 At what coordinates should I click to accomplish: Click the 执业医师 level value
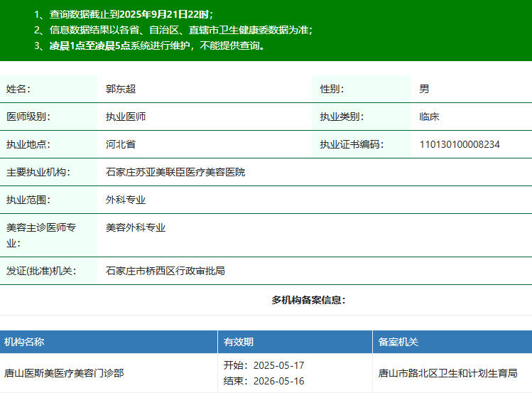(x=126, y=117)
